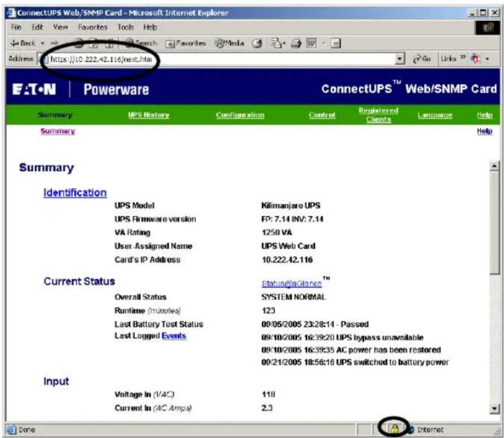Click the Internet zone icon in the status bar
Viewport: 504px width, 438px height.
click(410, 430)
